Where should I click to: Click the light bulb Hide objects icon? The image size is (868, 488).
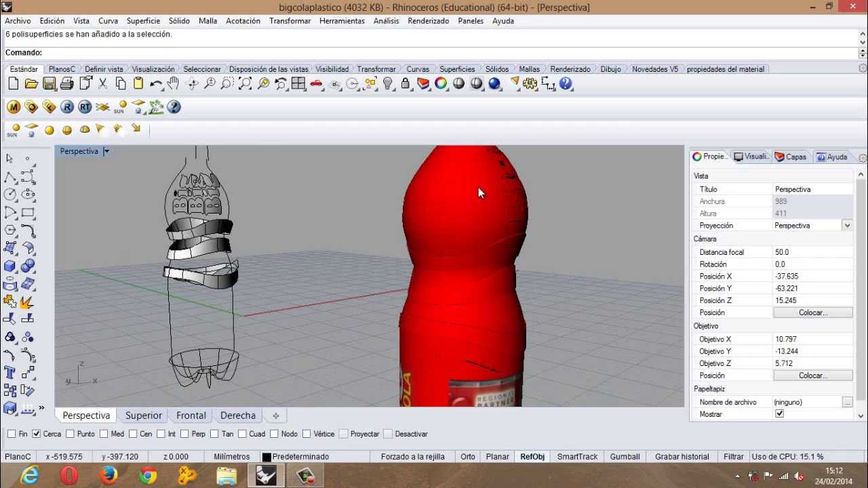tap(388, 84)
